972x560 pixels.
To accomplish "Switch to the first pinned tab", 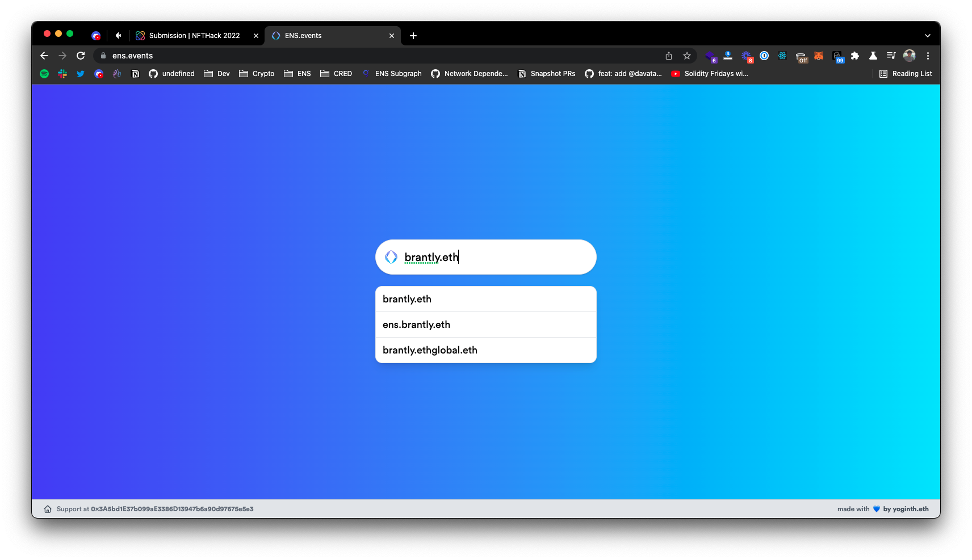I will (96, 36).
